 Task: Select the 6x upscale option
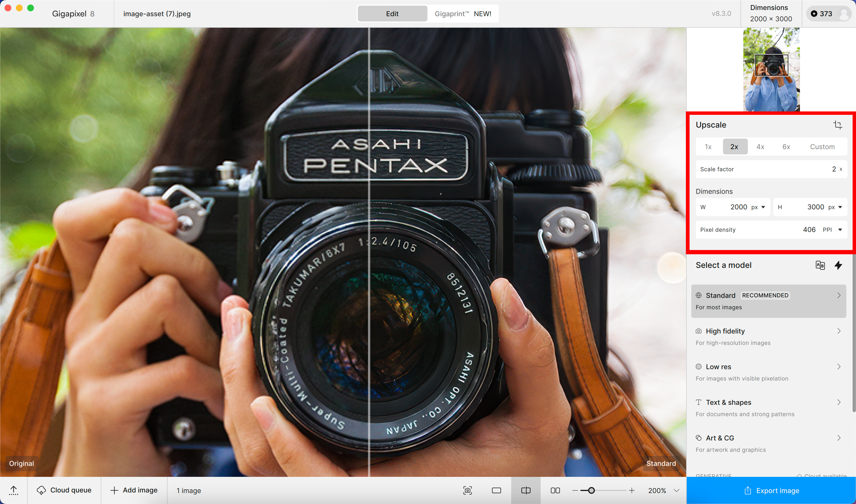pos(786,147)
